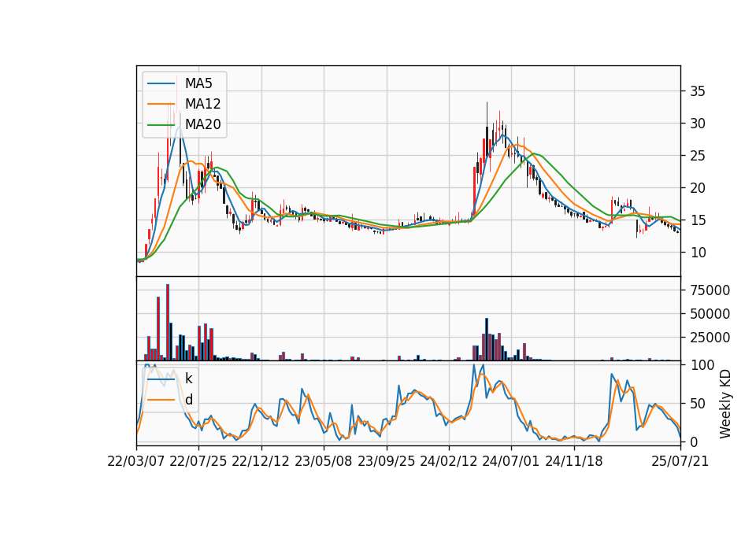Click the blue k legend line sample
This screenshot has height=543, width=756.
(x=161, y=379)
